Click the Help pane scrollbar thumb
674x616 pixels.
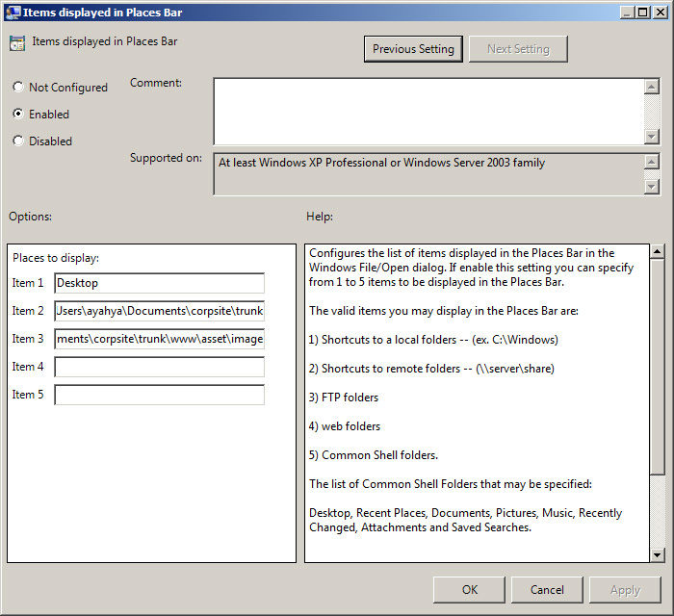[x=657, y=367]
